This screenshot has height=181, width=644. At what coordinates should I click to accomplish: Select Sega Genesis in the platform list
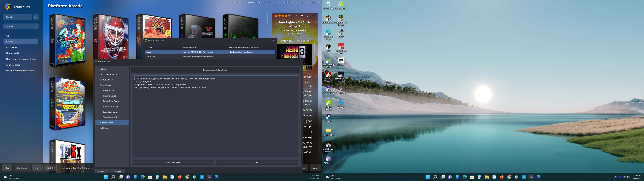pos(21,65)
